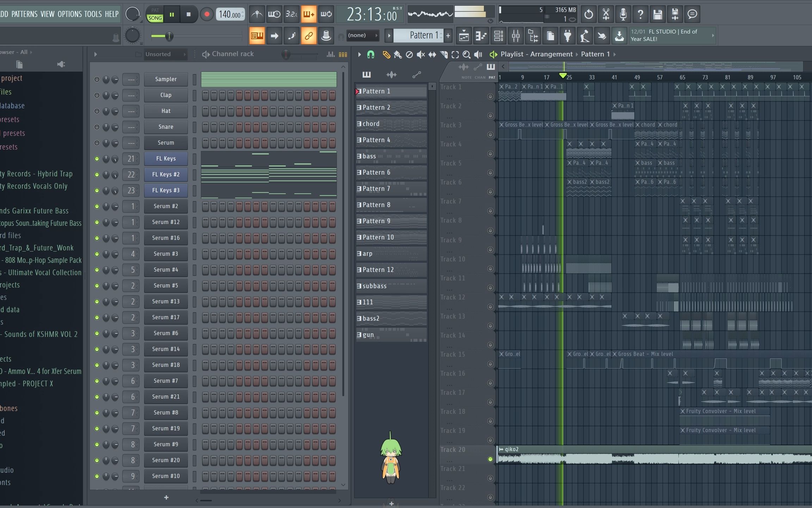Image resolution: width=812 pixels, height=508 pixels.
Task: Open the channel rack view
Action: click(x=498, y=36)
